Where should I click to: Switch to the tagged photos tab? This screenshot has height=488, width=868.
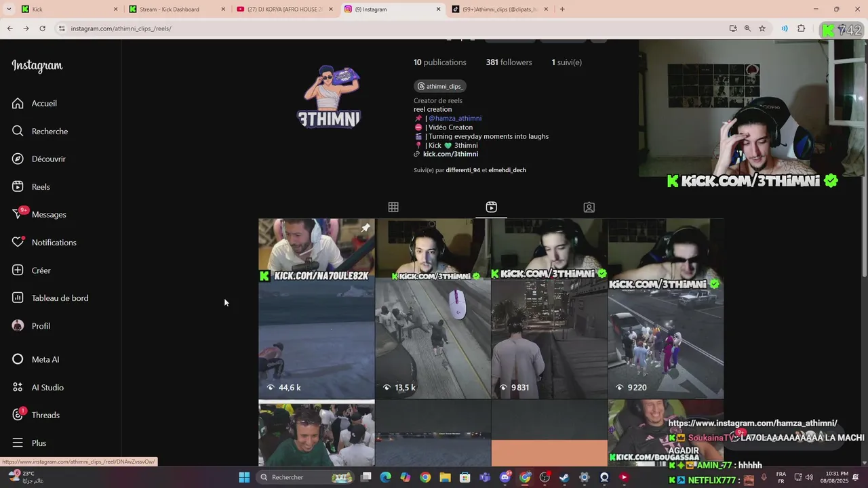[589, 207]
